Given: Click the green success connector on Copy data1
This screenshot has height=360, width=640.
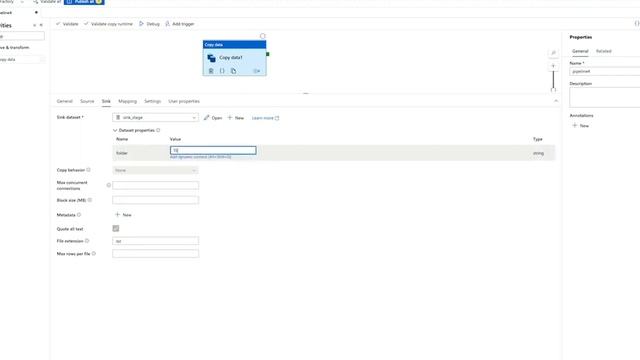Looking at the screenshot, I should 268,54.
